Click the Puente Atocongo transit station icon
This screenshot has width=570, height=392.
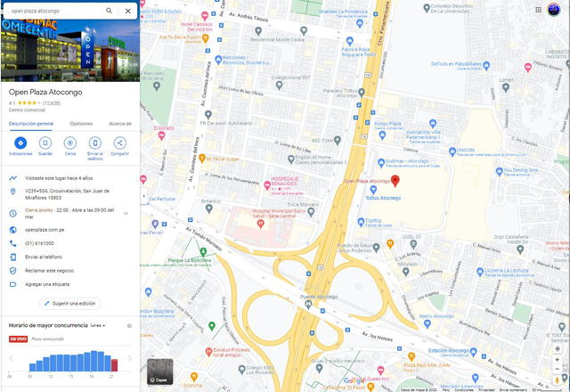click(308, 305)
